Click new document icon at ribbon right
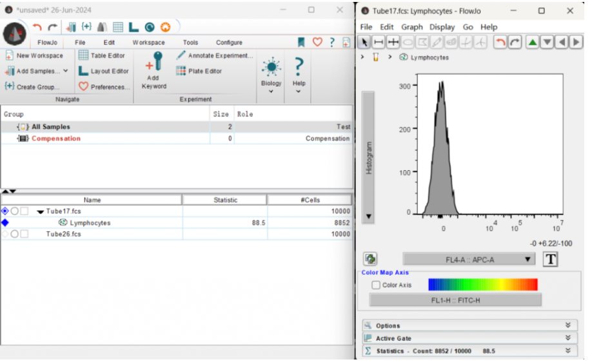This screenshot has height=364, width=592. click(346, 43)
